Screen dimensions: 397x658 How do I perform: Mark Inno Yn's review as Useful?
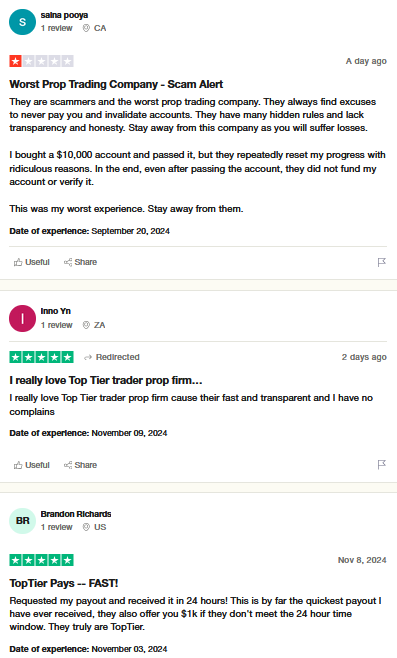pyautogui.click(x=32, y=465)
